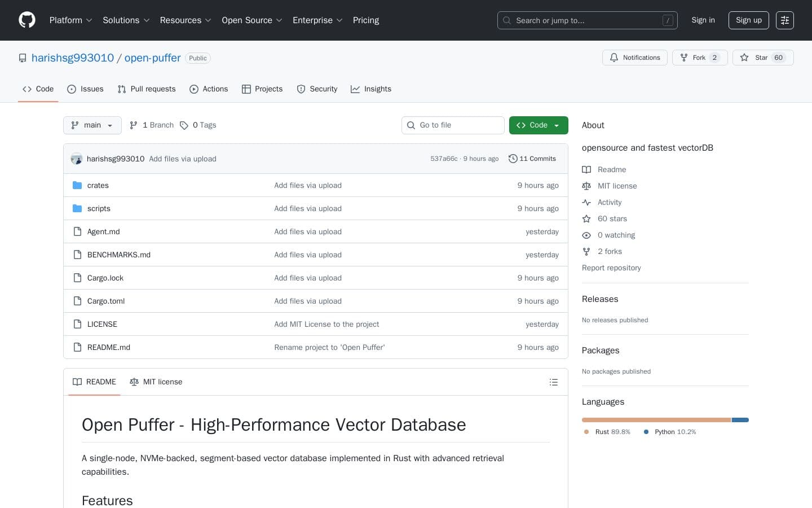Image resolution: width=812 pixels, height=508 pixels.
Task: Click the commits list outline icon near README
Action: point(553,382)
